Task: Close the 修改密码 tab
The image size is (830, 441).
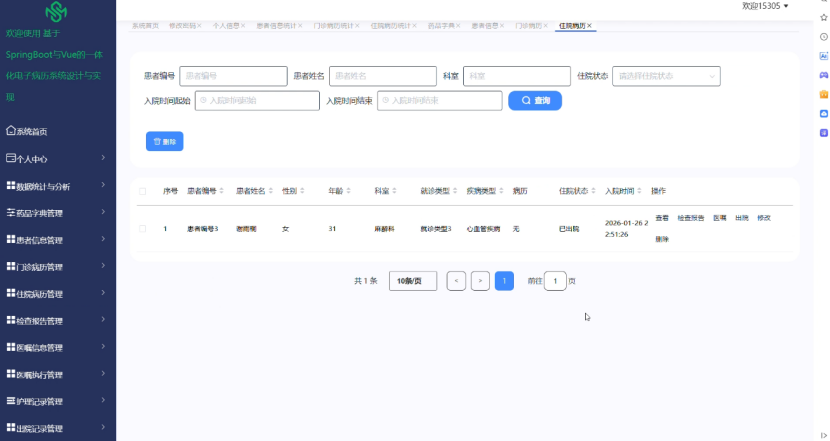Action: [200, 25]
